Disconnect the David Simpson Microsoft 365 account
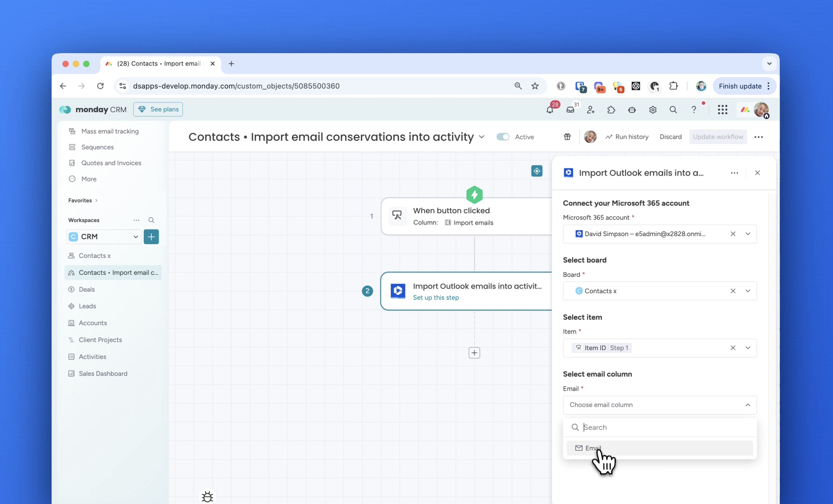Viewport: 833px width, 504px height. tap(733, 234)
